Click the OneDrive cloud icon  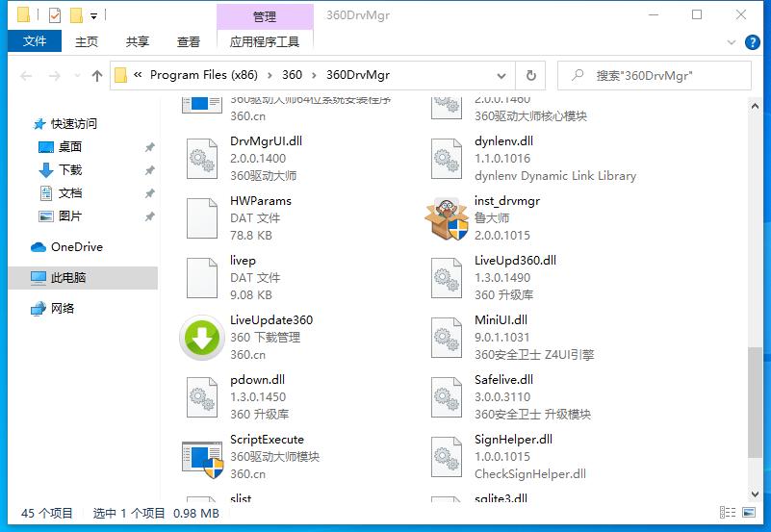(x=39, y=247)
